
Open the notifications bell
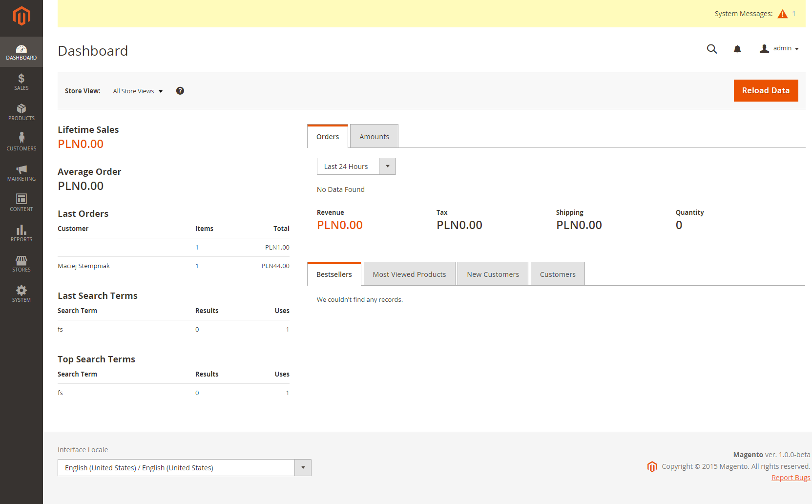point(737,49)
